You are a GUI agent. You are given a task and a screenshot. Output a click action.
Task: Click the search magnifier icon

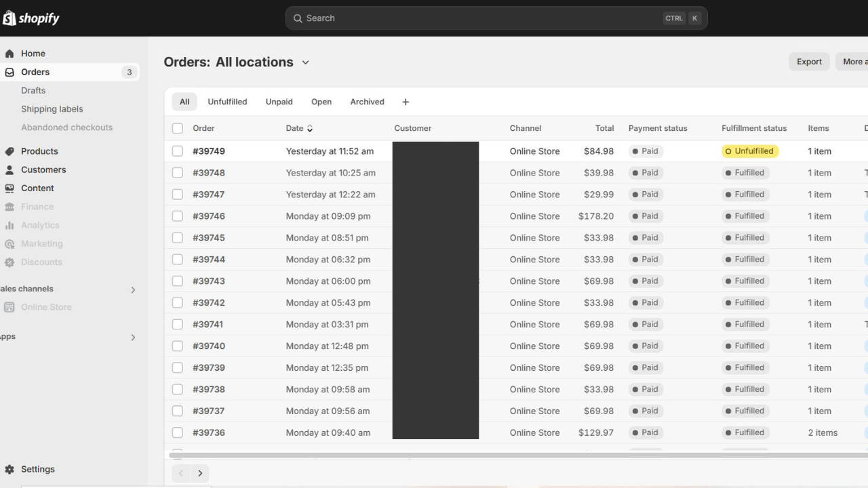coord(298,18)
